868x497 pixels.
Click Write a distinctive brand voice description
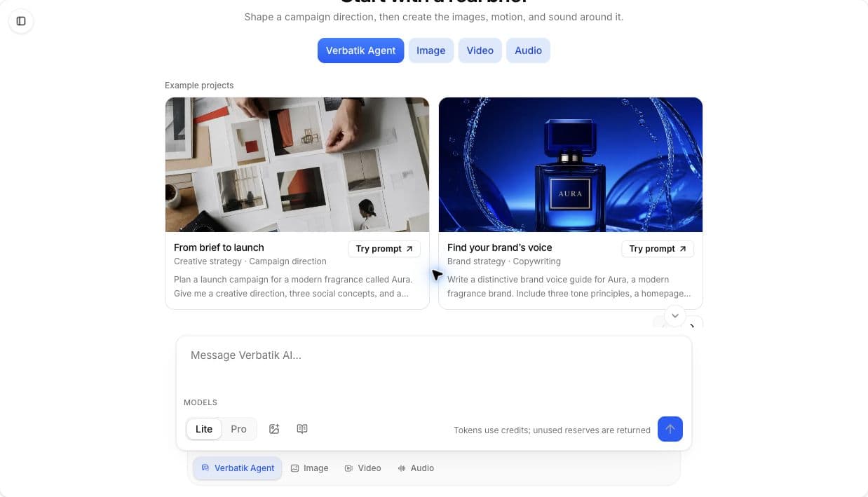[x=569, y=287]
